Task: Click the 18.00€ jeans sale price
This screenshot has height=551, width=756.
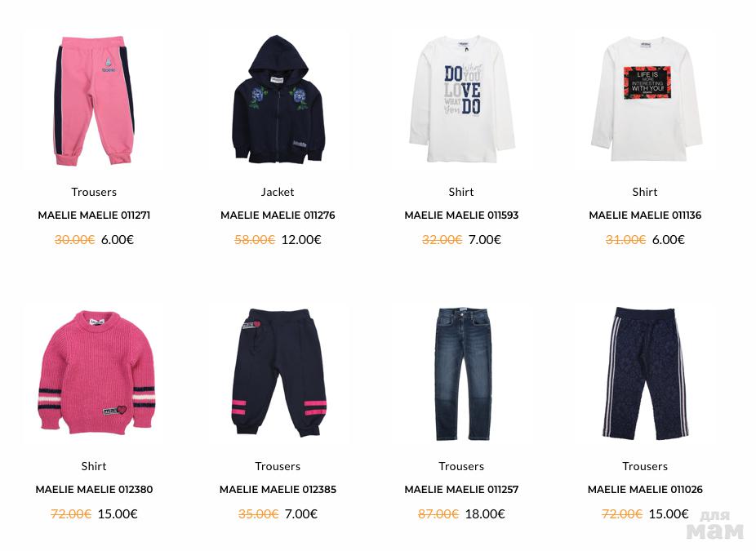Action: tap(485, 514)
